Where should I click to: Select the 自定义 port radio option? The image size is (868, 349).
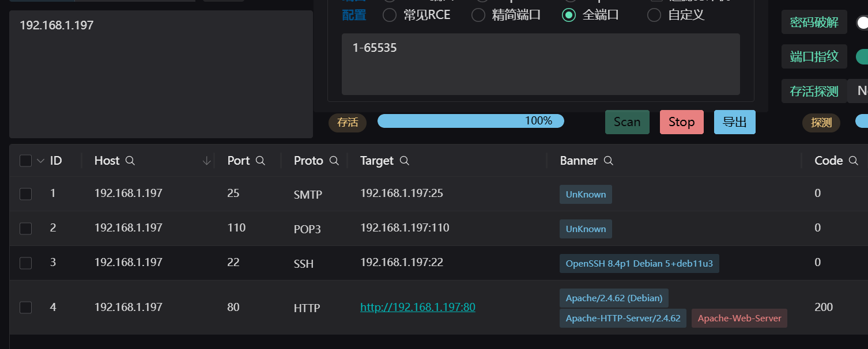pyautogui.click(x=654, y=15)
